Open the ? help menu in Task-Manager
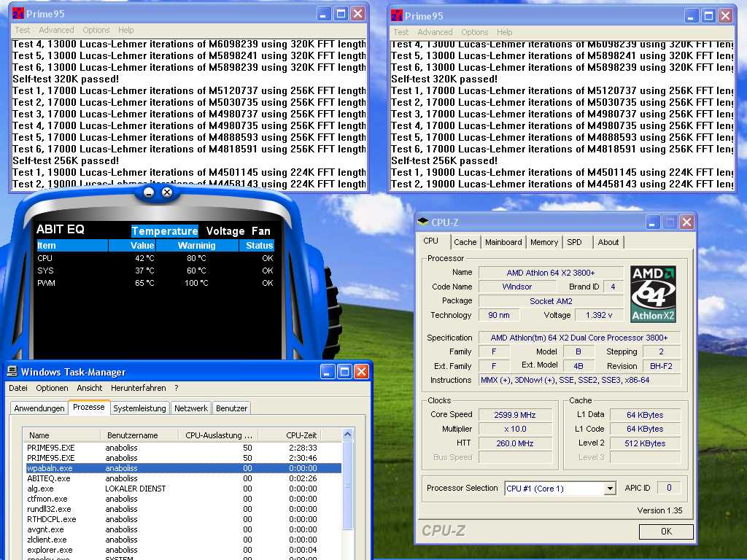The height and width of the screenshot is (560, 747). (177, 388)
